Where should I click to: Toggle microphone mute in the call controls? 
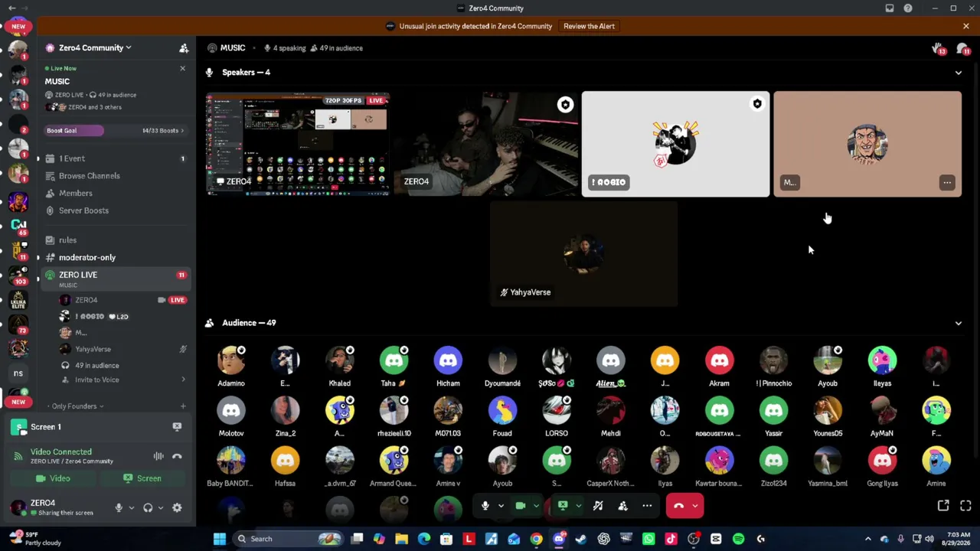coord(485,506)
